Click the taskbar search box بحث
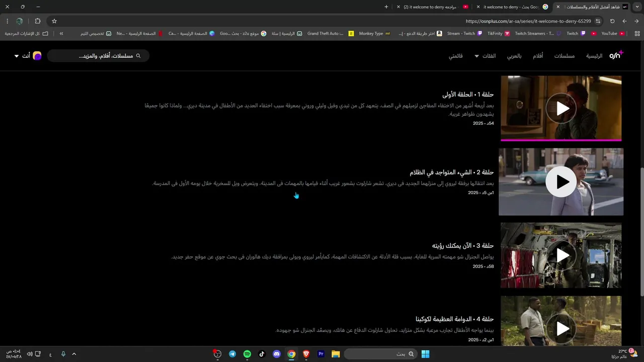The image size is (644, 362). [380, 354]
